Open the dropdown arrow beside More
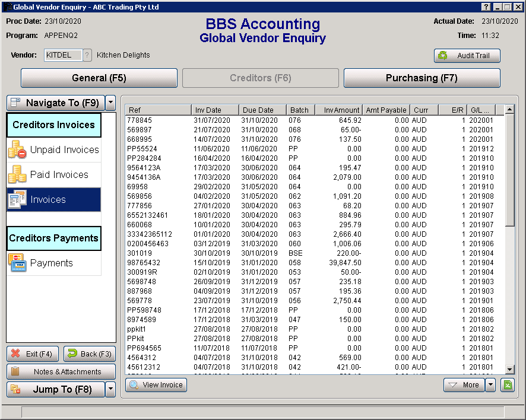The image size is (526, 420). [x=490, y=385]
